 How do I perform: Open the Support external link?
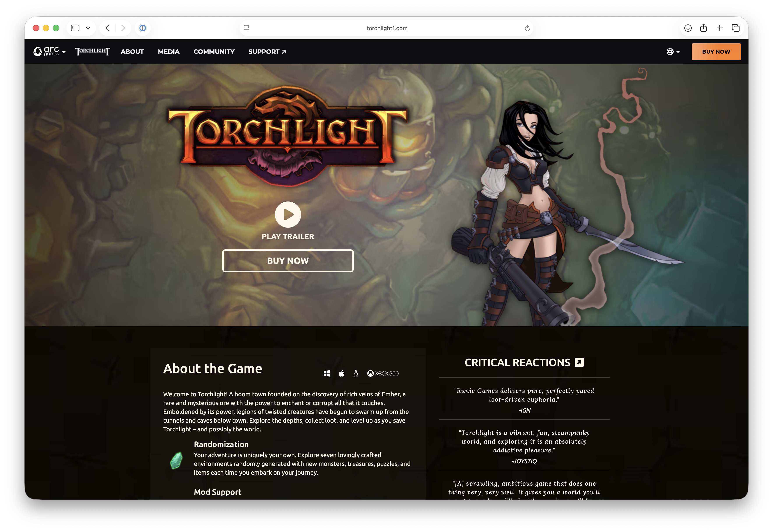(x=267, y=52)
